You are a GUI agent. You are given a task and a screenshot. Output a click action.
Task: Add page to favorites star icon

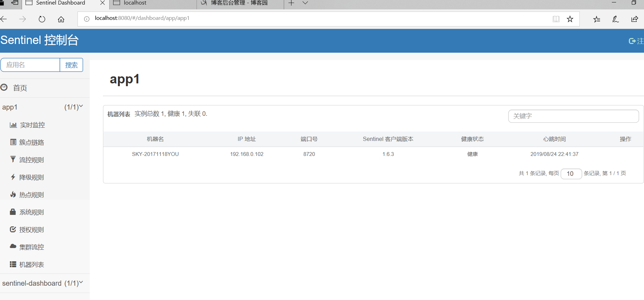tap(570, 19)
